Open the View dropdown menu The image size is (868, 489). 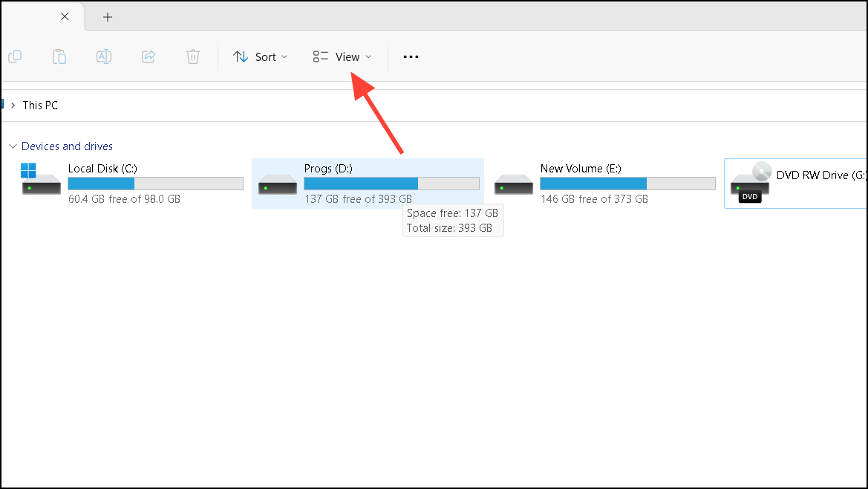[342, 56]
